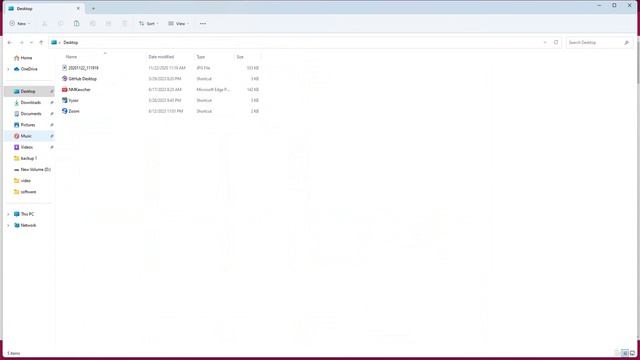This screenshot has height=360, width=640.
Task: Expand the Network tree node
Action: [8, 225]
